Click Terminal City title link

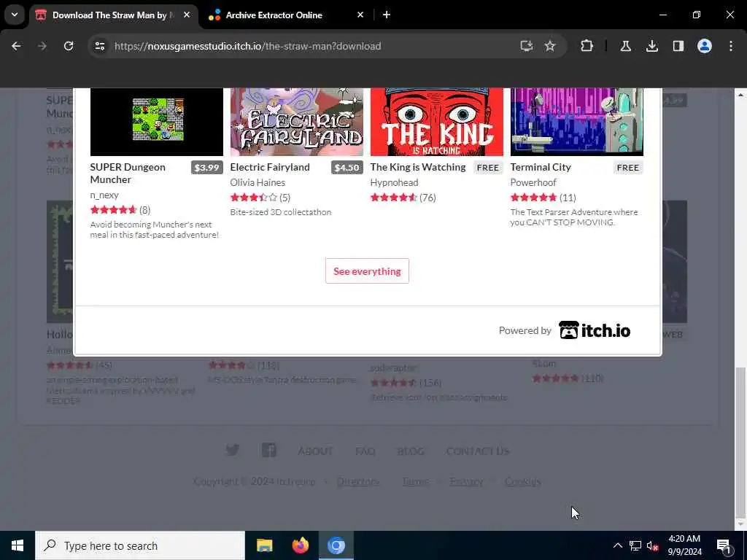(x=541, y=167)
